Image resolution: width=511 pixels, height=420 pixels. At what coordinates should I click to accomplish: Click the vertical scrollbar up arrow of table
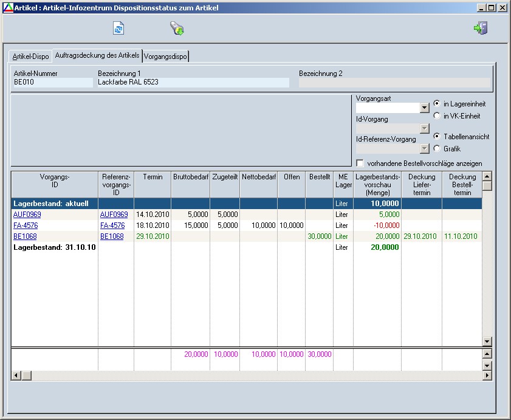[487, 176]
